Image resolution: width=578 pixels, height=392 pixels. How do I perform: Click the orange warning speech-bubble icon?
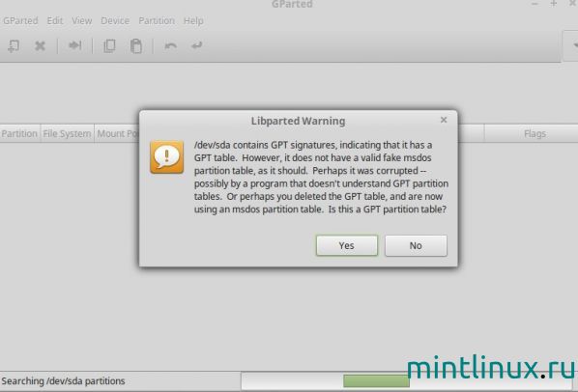(166, 156)
